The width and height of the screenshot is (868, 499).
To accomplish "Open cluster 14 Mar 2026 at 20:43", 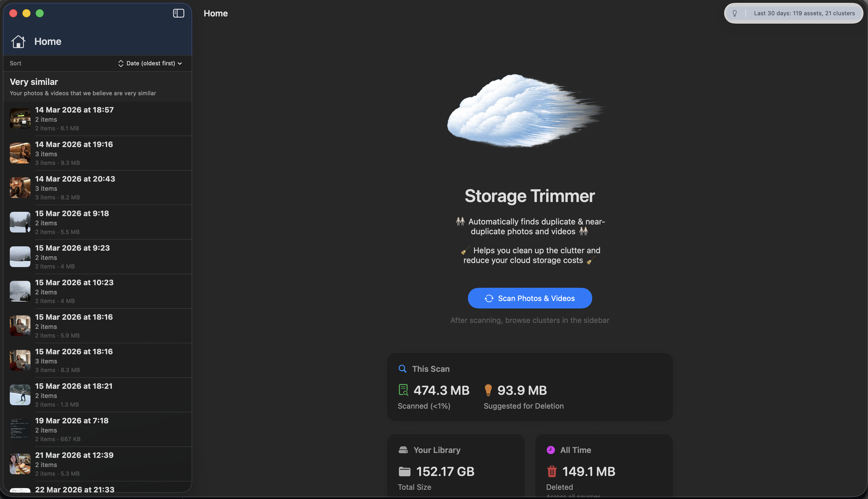I will point(97,188).
